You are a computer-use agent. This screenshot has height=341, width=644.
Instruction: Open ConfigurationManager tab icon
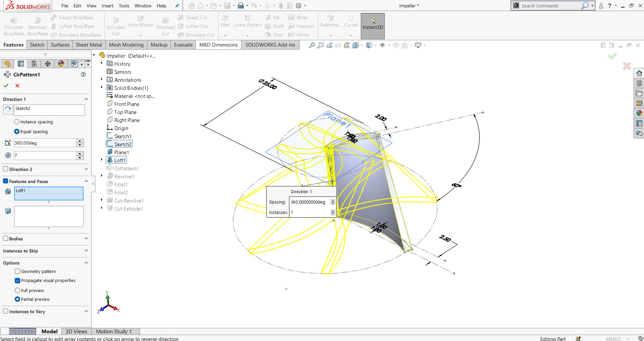[34, 64]
